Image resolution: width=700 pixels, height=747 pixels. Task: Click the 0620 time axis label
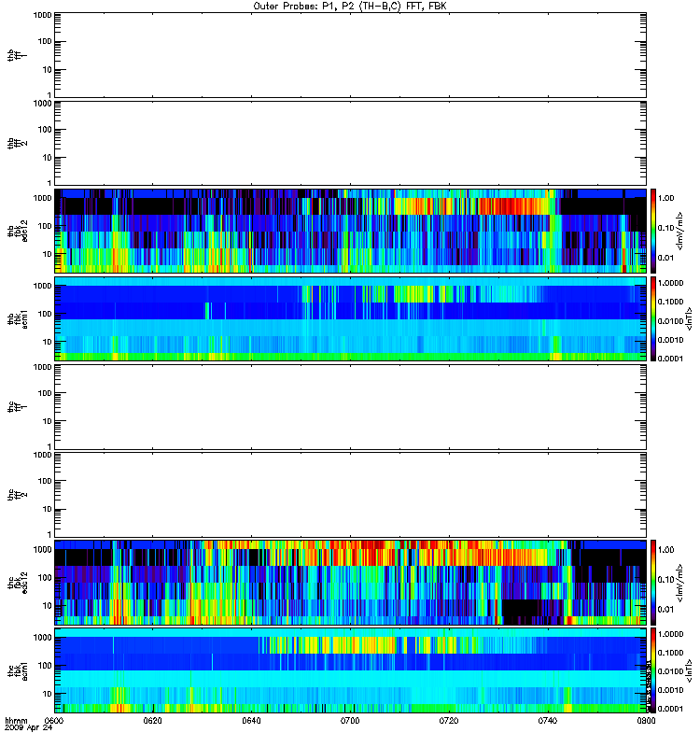(152, 720)
